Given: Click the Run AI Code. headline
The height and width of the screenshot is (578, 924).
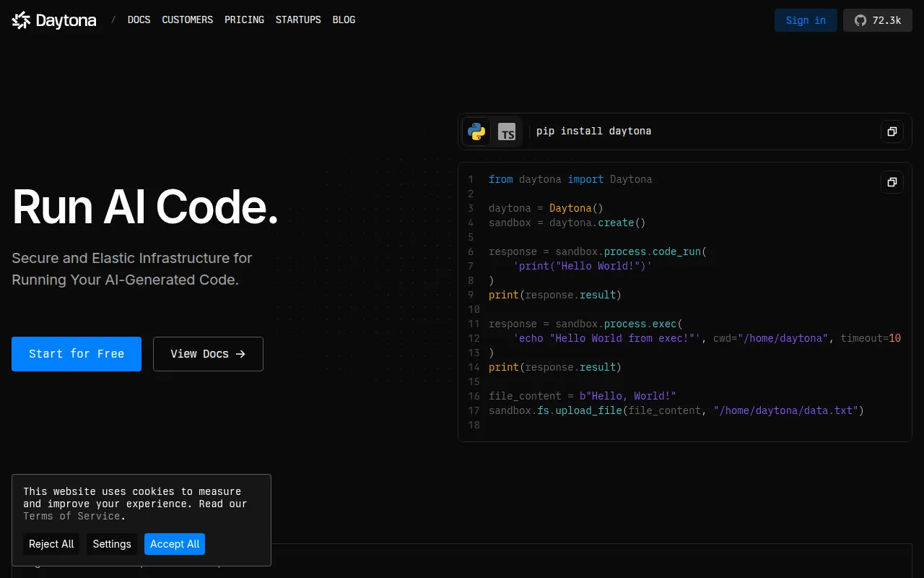Looking at the screenshot, I should point(145,207).
